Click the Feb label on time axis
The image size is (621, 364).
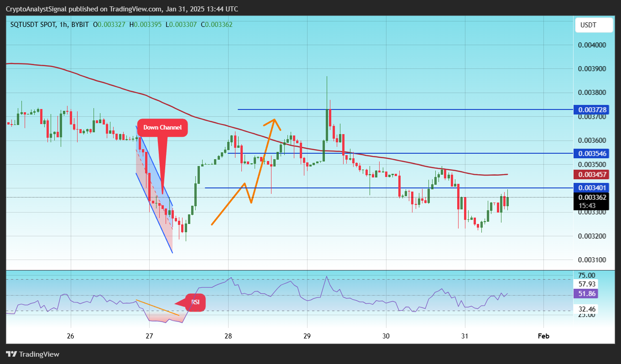tap(543, 336)
